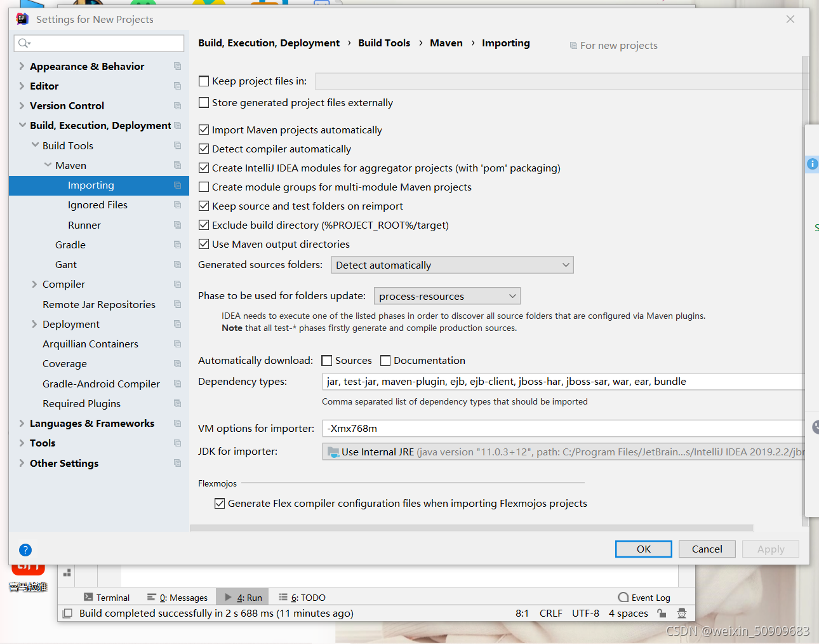This screenshot has width=819, height=644.
Task: Expand Compiler node
Action: 35,284
